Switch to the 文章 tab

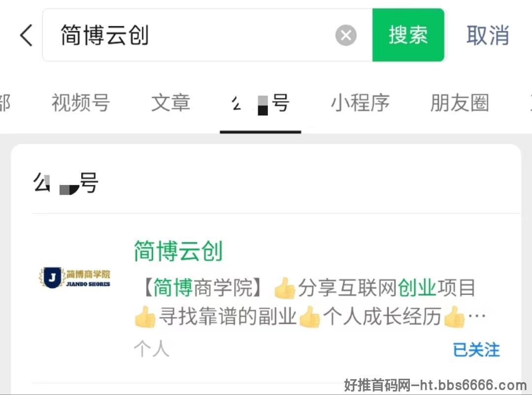click(x=170, y=103)
